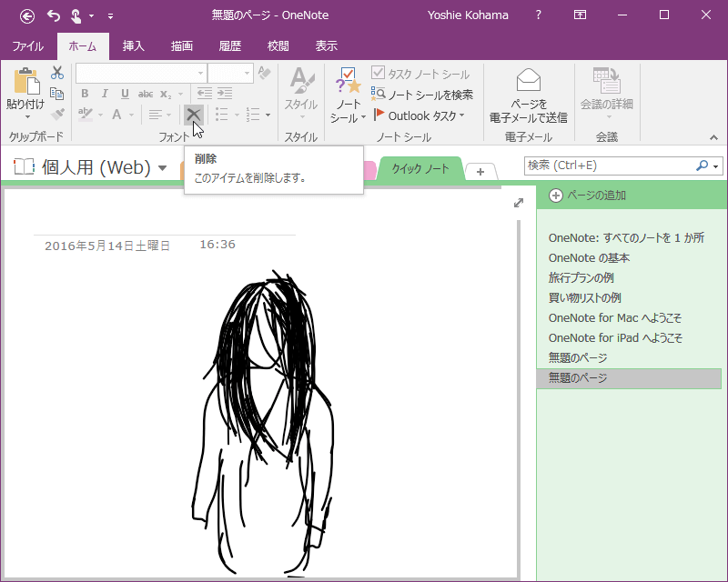
Task: Click the Undo icon
Action: tap(54, 16)
